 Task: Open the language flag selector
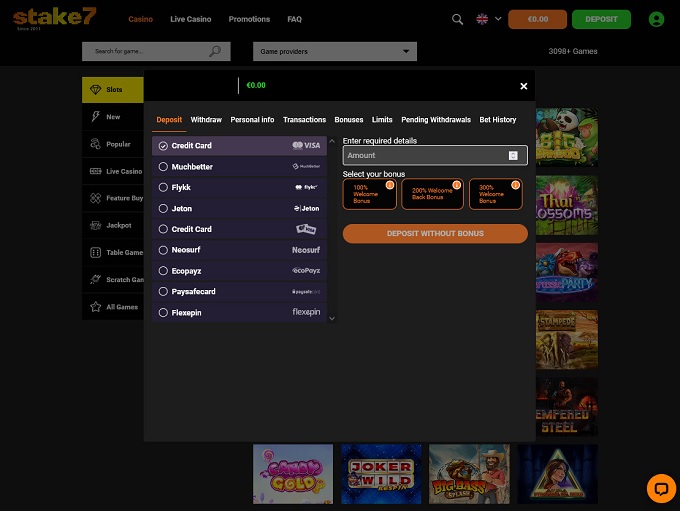[x=486, y=19]
